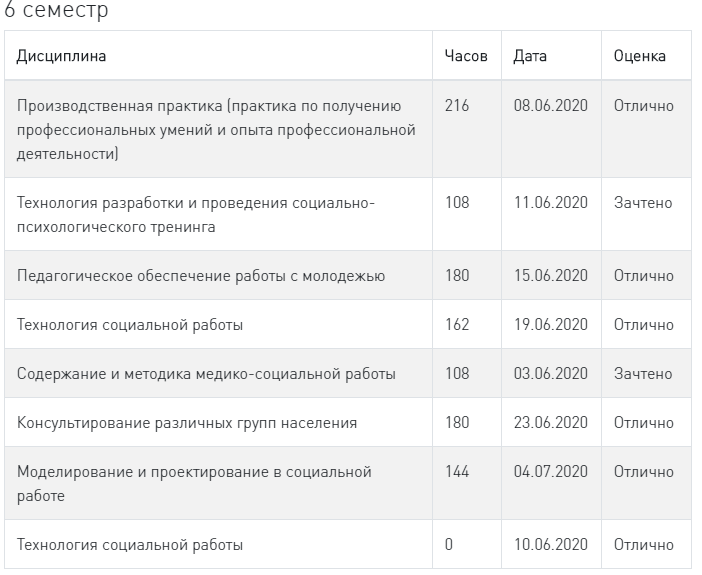
Task: Select "Технология социальной работы" with 162 hours
Action: (130, 325)
